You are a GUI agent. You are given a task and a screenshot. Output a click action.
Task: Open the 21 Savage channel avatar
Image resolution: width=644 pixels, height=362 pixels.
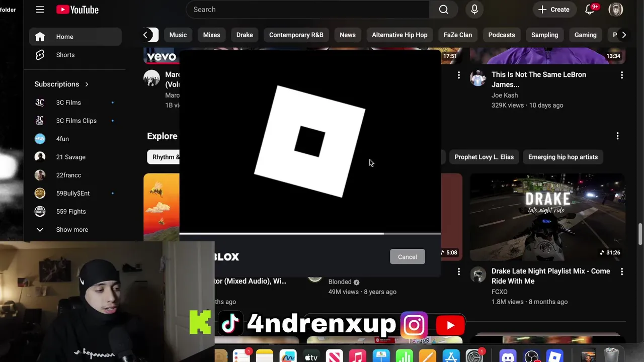(40, 157)
